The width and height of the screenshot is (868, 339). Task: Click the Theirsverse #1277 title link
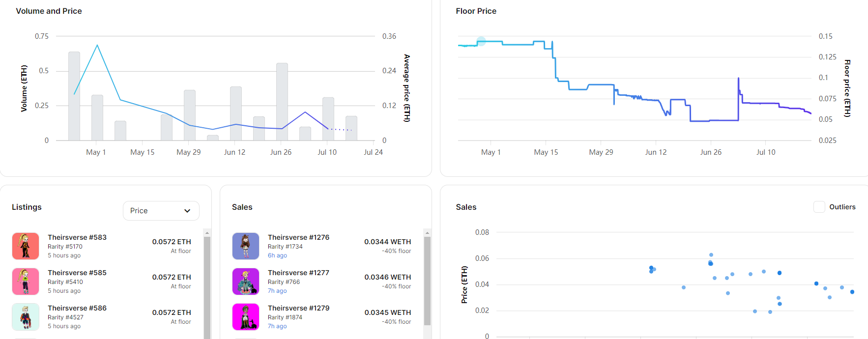(x=298, y=273)
